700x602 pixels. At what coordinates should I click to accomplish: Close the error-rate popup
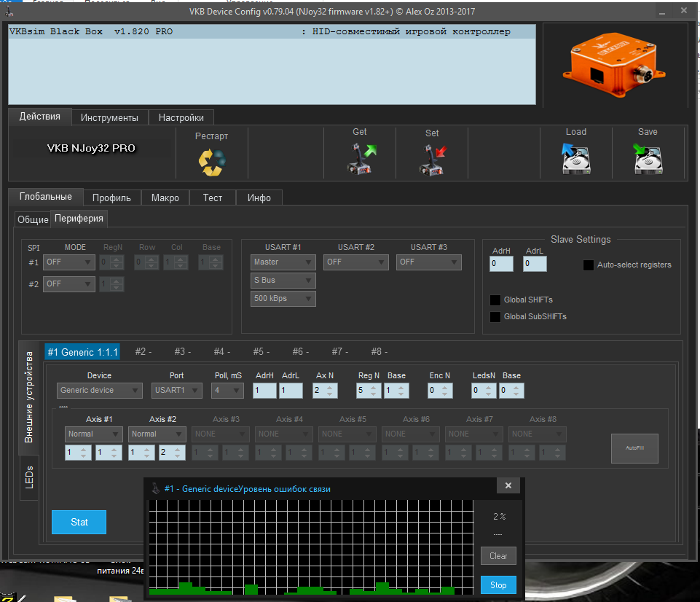[x=508, y=485]
